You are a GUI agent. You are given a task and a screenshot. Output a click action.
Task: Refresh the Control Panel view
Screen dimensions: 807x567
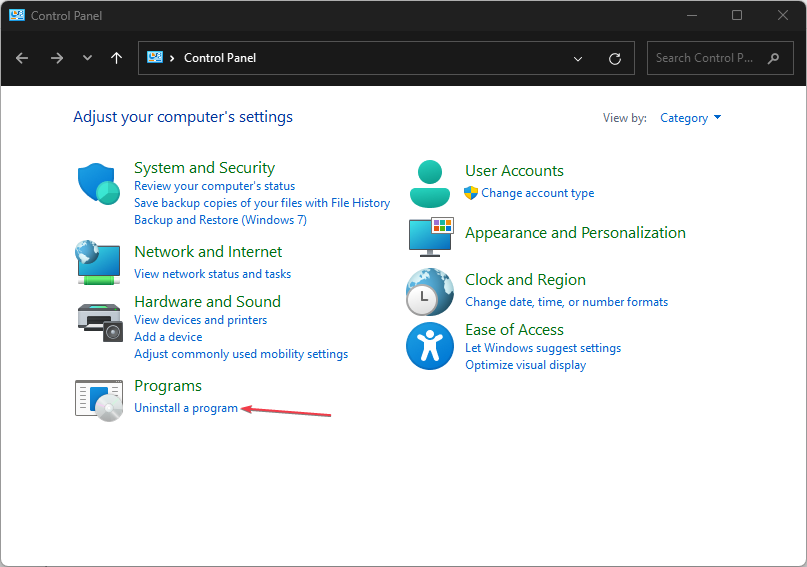[615, 58]
